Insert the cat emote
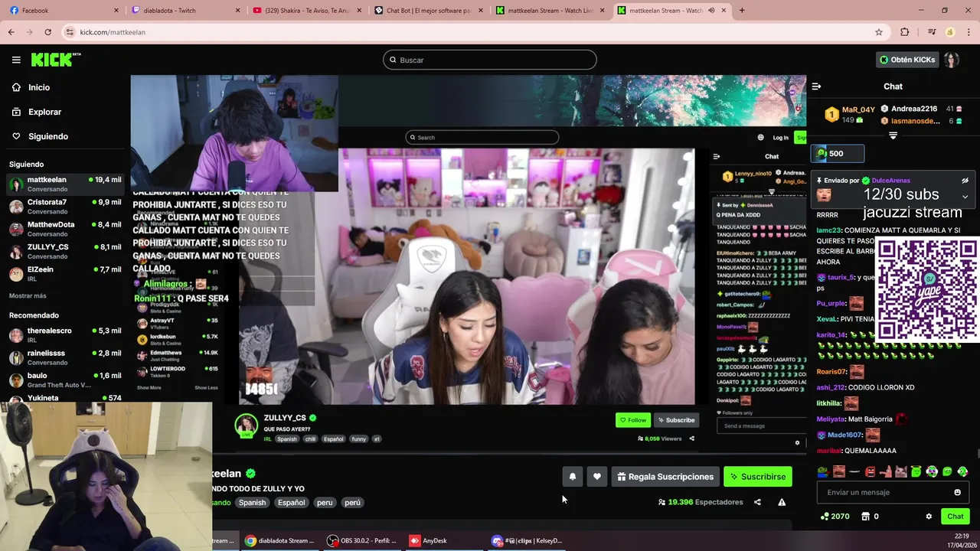This screenshot has height=551, width=980. tap(901, 471)
